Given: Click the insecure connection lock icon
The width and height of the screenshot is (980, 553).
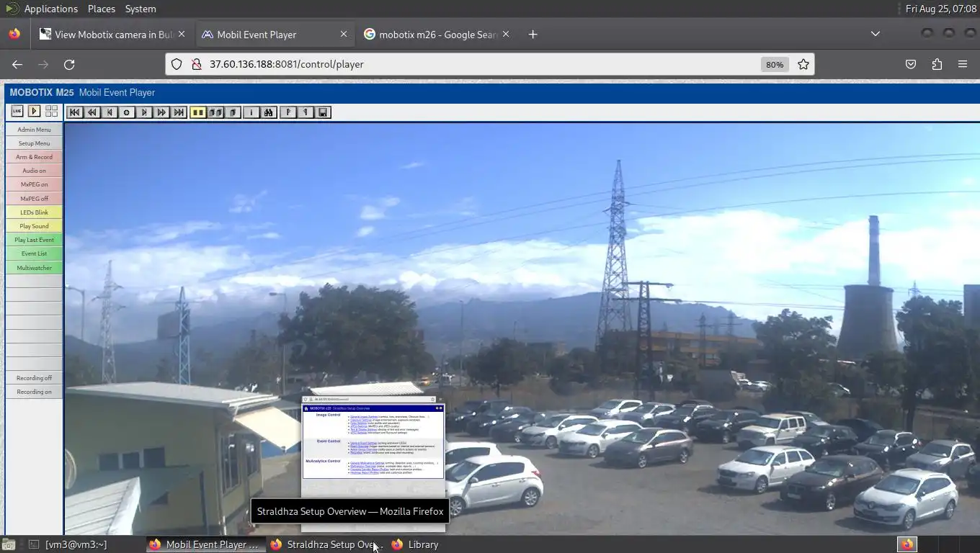Looking at the screenshot, I should coord(196,64).
